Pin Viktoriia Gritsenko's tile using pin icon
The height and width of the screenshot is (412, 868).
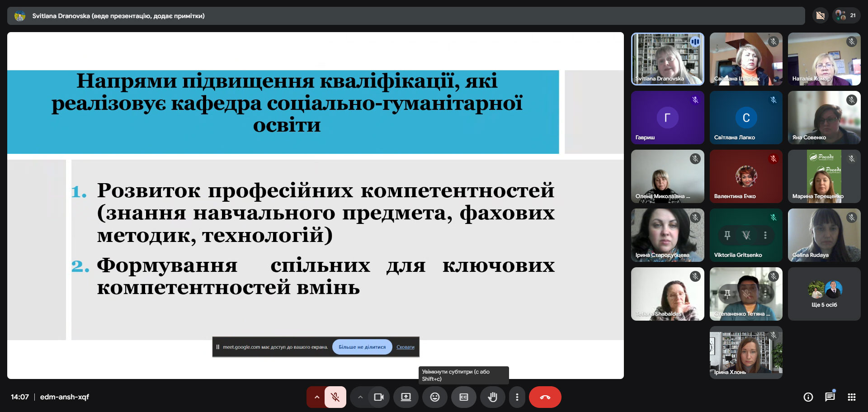727,235
